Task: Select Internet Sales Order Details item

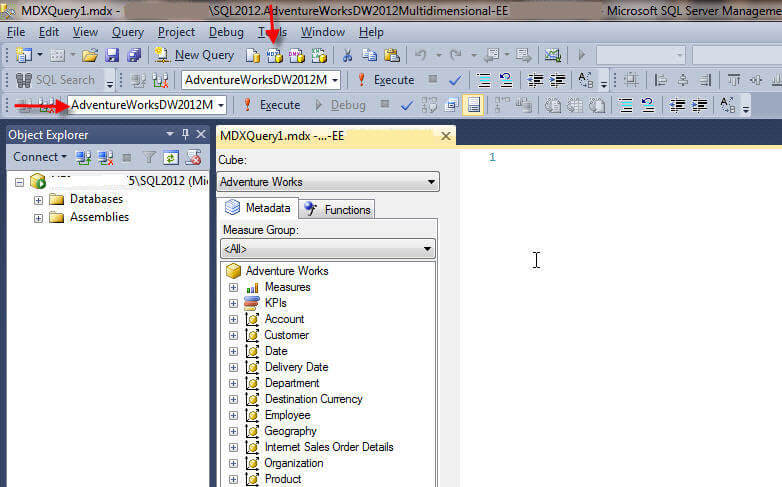Action: (329, 447)
